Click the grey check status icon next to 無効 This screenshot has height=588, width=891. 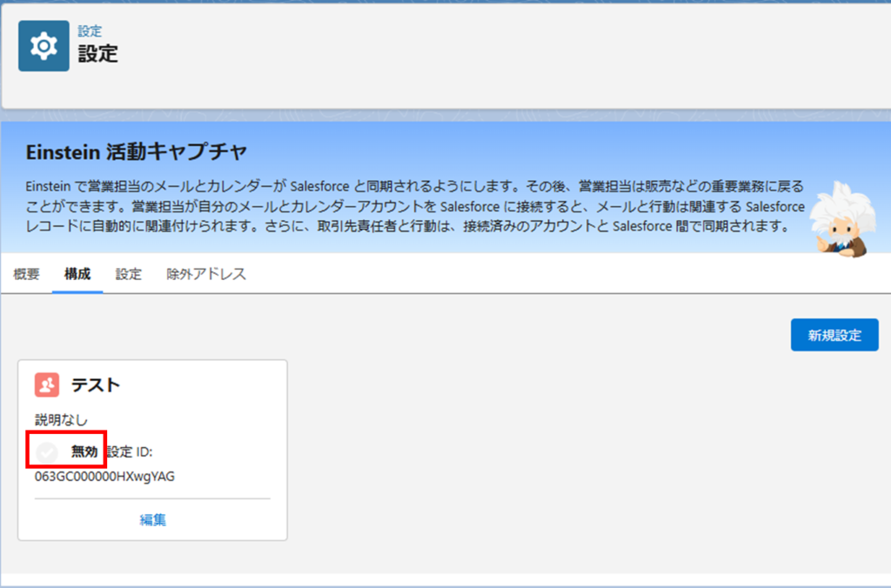(x=47, y=452)
